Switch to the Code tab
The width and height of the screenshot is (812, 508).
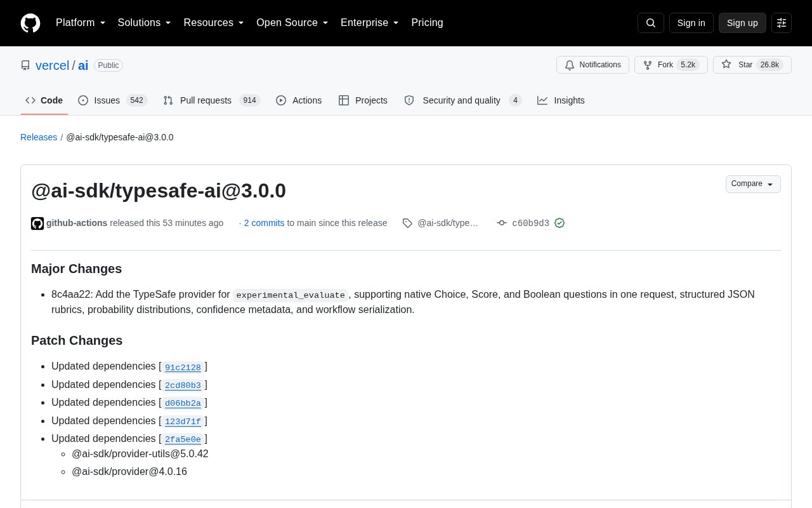[x=44, y=100]
